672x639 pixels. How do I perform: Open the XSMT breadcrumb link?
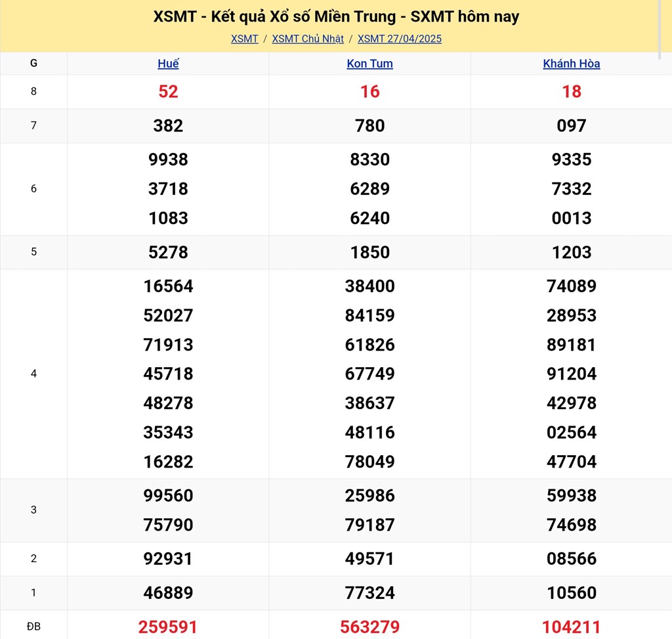244,39
